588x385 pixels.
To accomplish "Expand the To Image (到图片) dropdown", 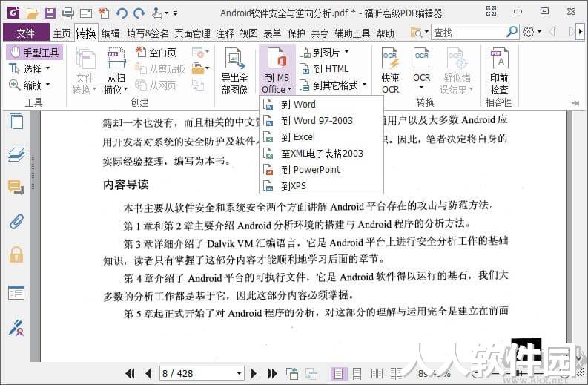I will pyautogui.click(x=346, y=52).
